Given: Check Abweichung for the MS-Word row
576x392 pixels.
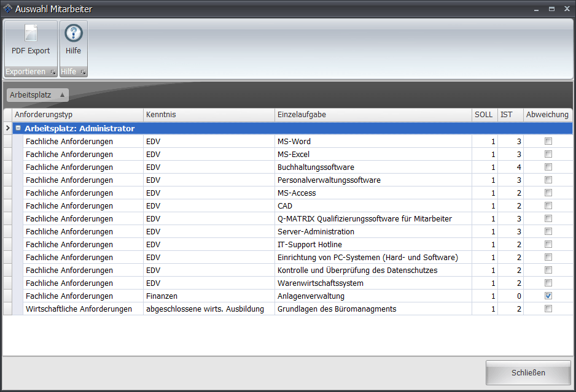Looking at the screenshot, I should (547, 140).
